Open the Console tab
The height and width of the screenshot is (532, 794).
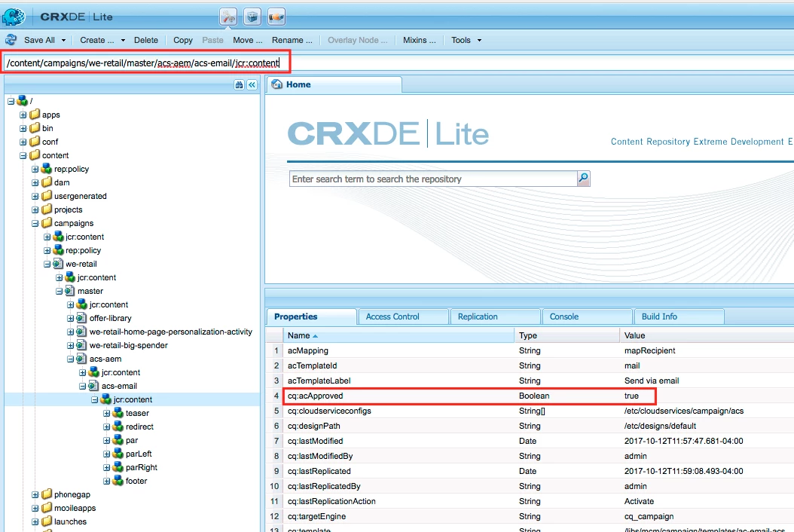click(587, 316)
